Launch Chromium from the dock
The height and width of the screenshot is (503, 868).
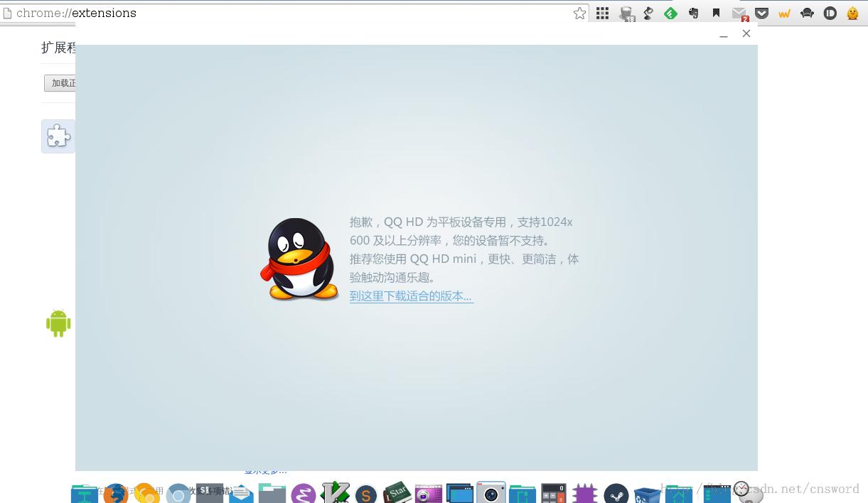coord(178,493)
